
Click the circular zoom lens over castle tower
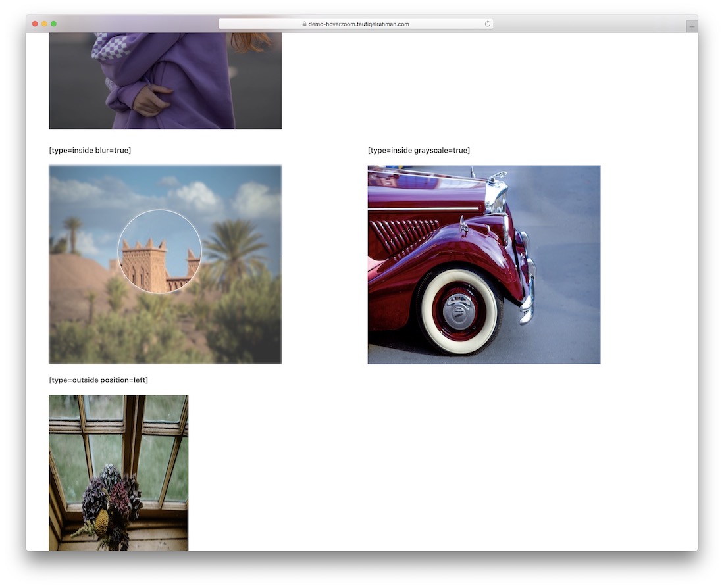point(159,251)
